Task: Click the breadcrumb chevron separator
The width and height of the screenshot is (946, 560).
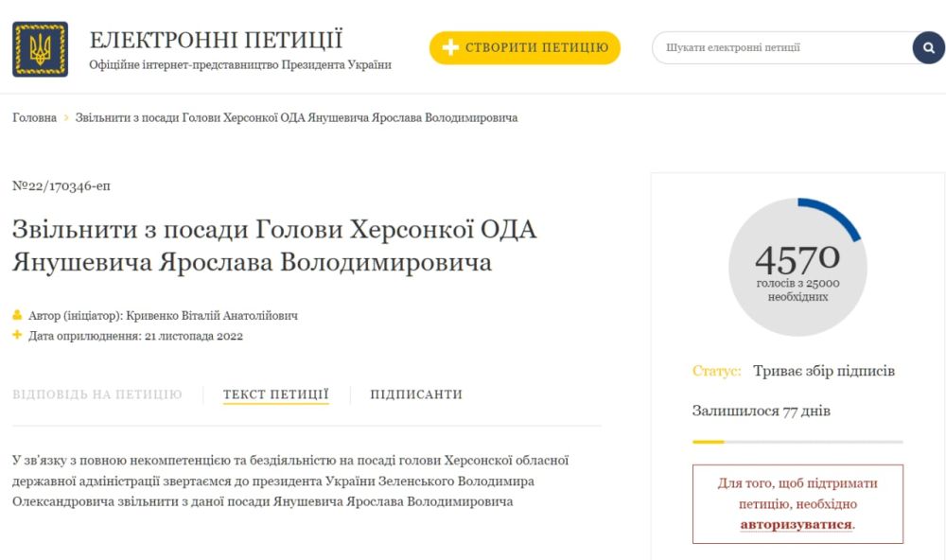Action: pos(66,118)
